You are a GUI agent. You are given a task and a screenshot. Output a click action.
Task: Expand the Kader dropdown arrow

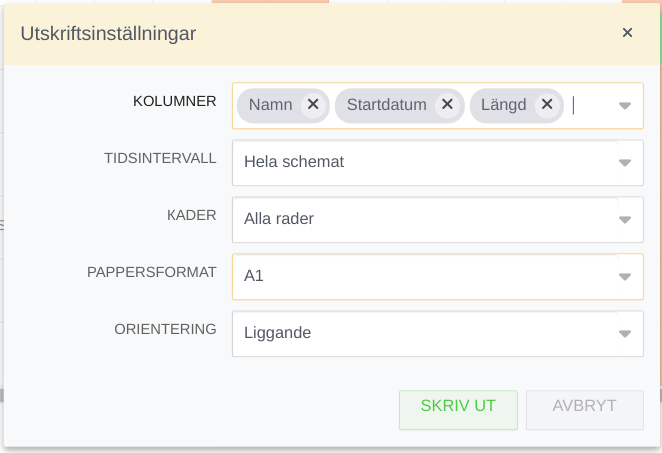pyautogui.click(x=625, y=219)
